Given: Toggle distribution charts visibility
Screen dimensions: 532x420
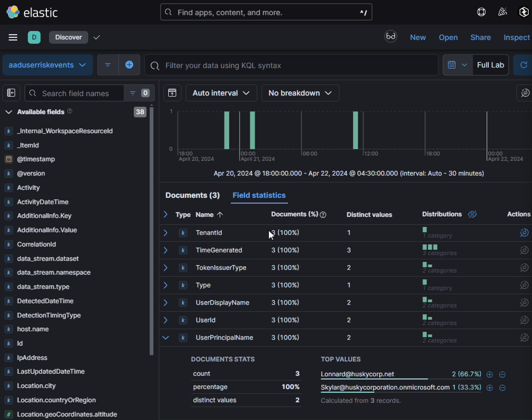Looking at the screenshot, I should (x=472, y=214).
